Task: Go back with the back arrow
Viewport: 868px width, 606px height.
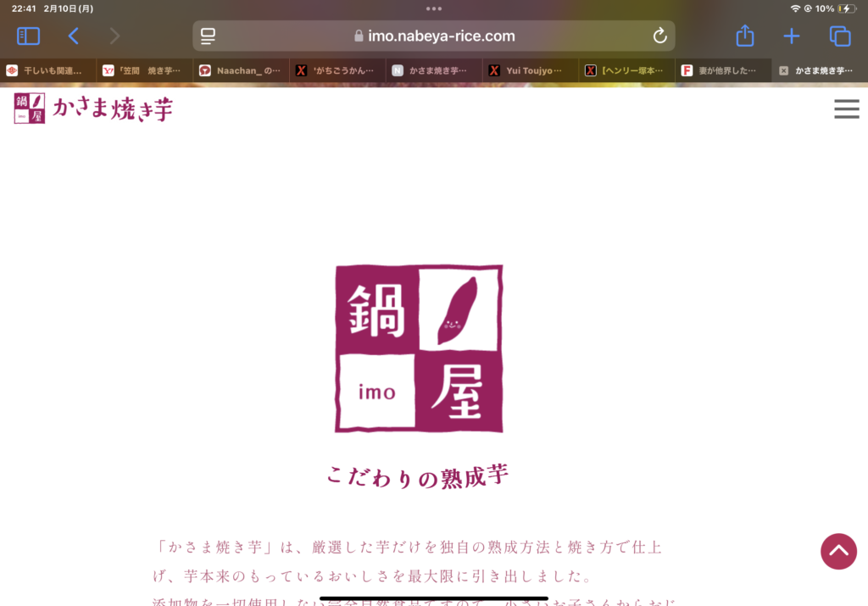Action: [74, 36]
